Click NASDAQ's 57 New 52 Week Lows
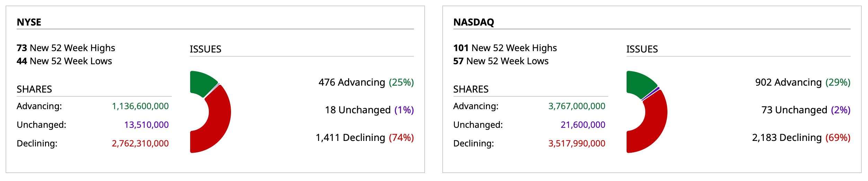Image resolution: width=868 pixels, height=181 pixels. pyautogui.click(x=501, y=61)
